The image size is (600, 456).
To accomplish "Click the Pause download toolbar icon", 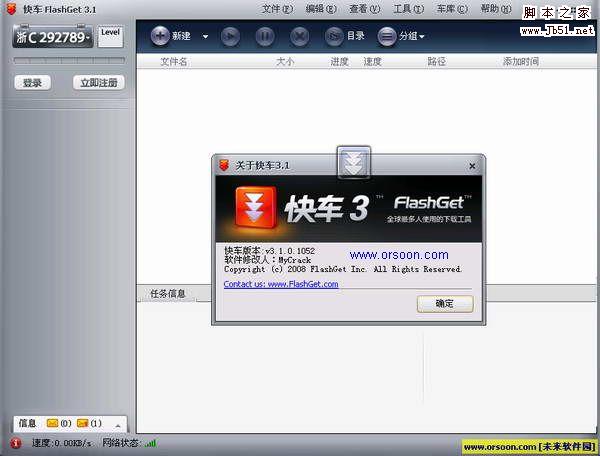I will 265,36.
